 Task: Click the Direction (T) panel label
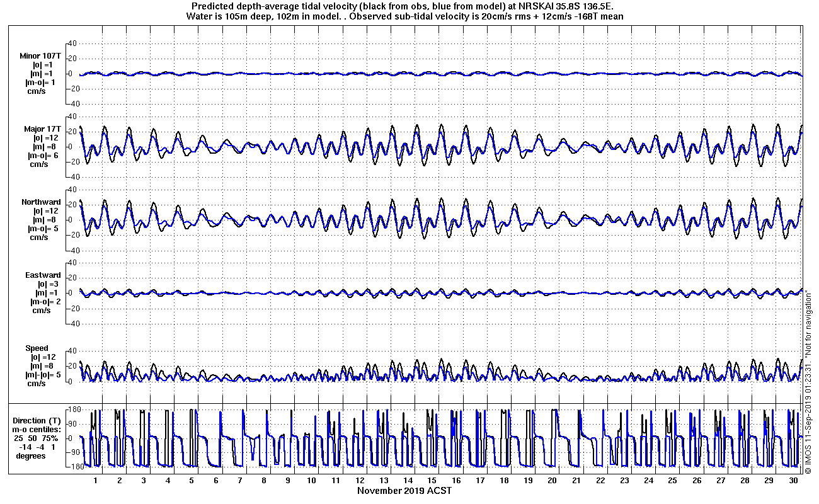click(38, 420)
